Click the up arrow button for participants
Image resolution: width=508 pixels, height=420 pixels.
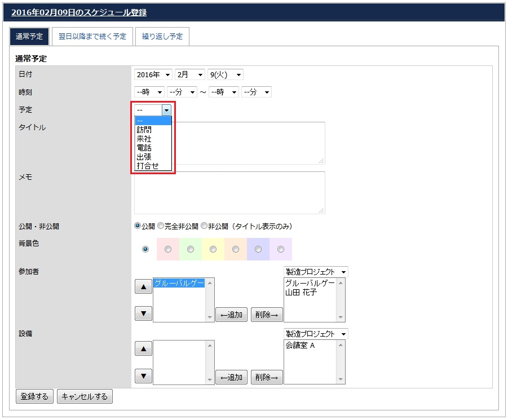[143, 286]
